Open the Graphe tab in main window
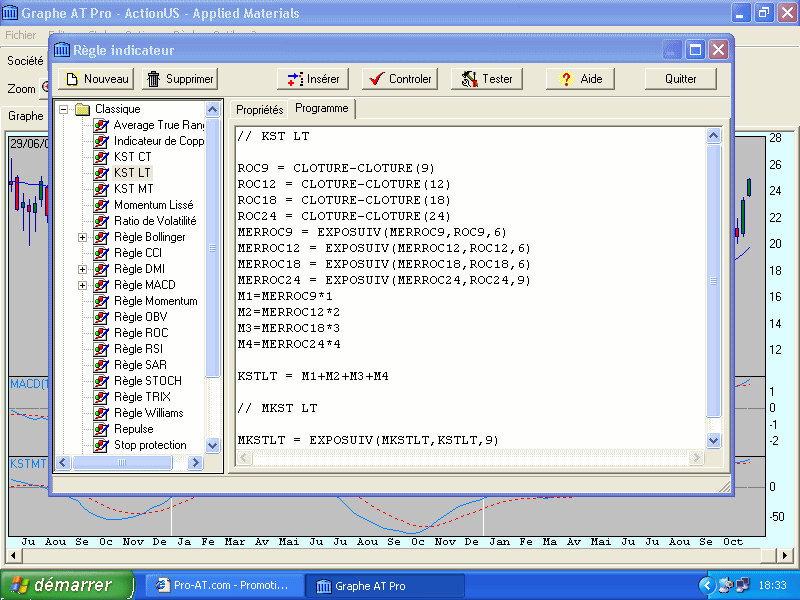The height and width of the screenshot is (600, 800). [x=26, y=116]
